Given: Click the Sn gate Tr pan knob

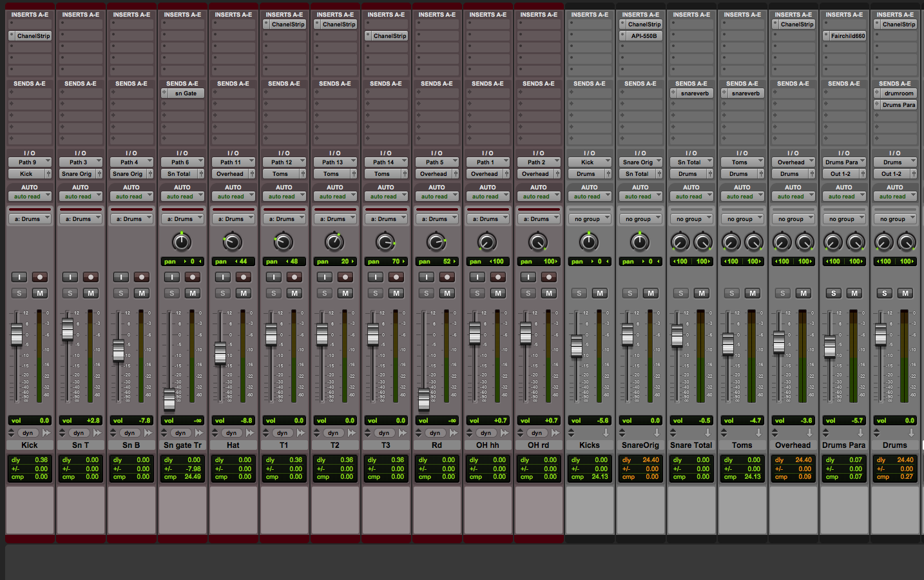Looking at the screenshot, I should click(x=182, y=242).
